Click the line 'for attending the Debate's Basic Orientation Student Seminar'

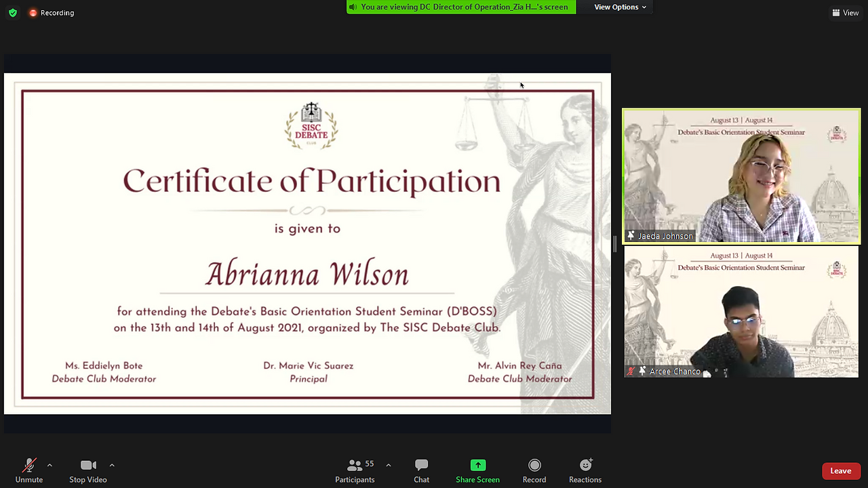click(307, 312)
